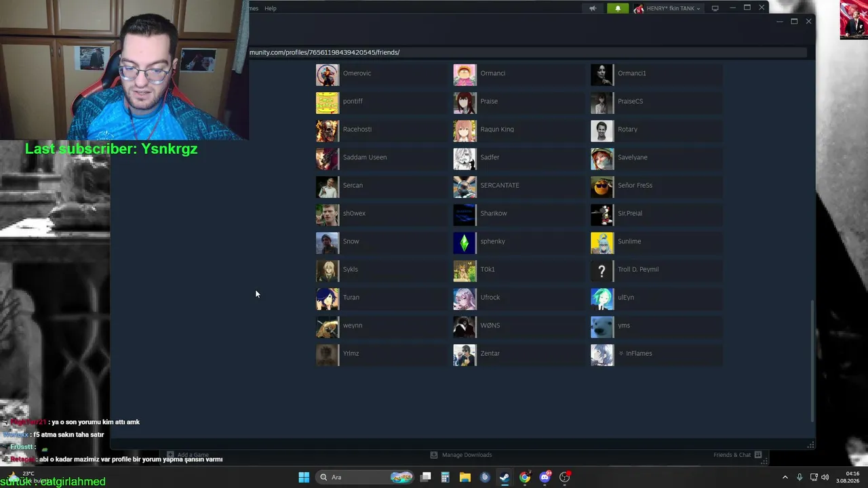Click Sercan's avatar photo
The height and width of the screenshot is (488, 868).
pos(328,186)
